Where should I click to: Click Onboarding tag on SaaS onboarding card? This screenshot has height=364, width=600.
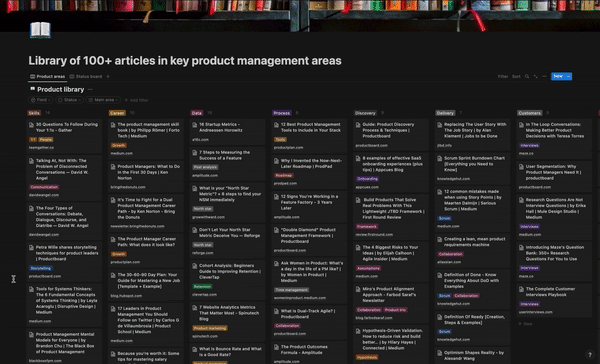pos(367,179)
